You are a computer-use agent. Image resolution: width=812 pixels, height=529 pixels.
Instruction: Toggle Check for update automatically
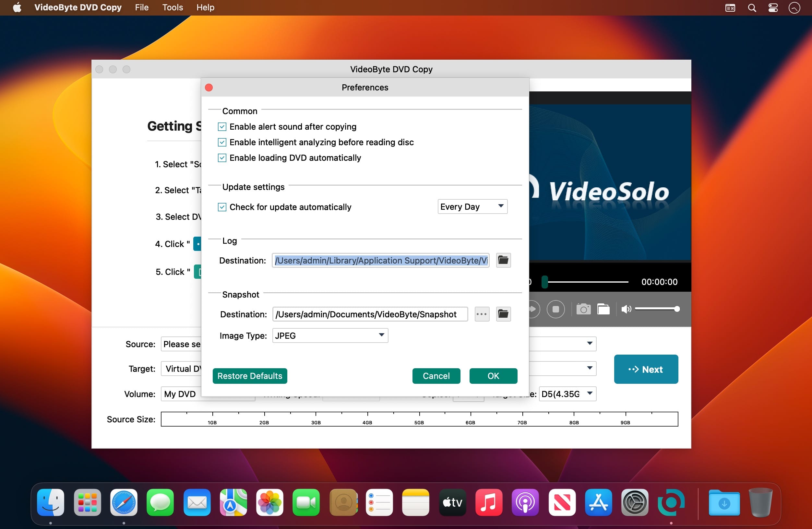(222, 207)
